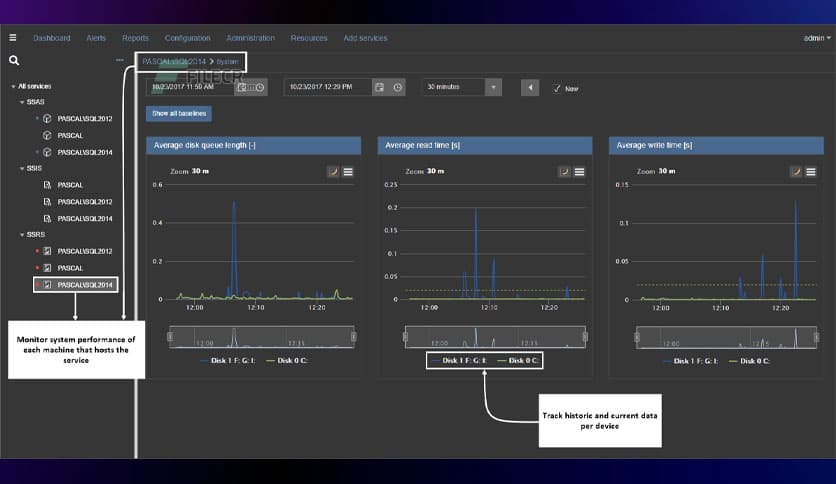Viewport: 836px width, 484px height.
Task: Open the read time chart context menu
Action: pyautogui.click(x=580, y=172)
